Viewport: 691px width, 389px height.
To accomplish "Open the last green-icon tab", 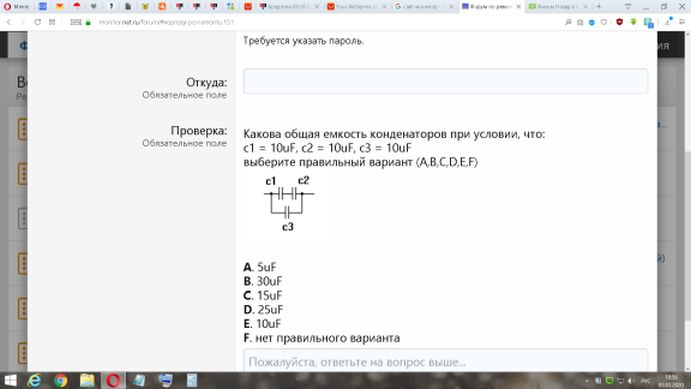I will click(558, 6).
